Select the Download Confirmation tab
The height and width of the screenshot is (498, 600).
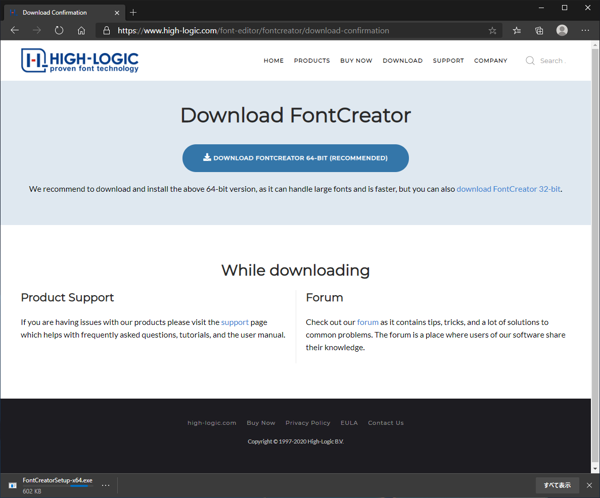click(x=64, y=13)
